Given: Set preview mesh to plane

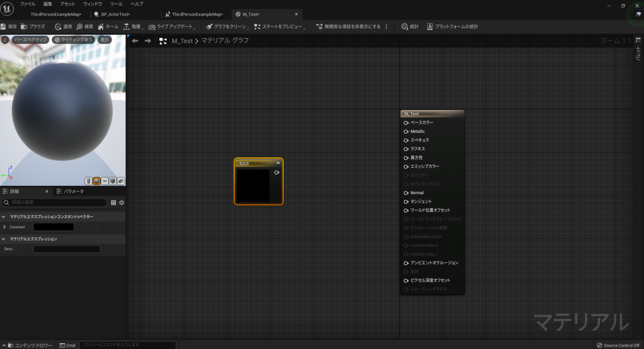Looking at the screenshot, I should (x=105, y=181).
